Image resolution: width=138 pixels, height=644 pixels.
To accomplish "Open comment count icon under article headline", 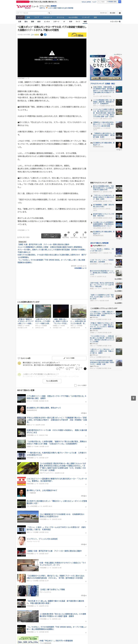I will coord(32,35).
